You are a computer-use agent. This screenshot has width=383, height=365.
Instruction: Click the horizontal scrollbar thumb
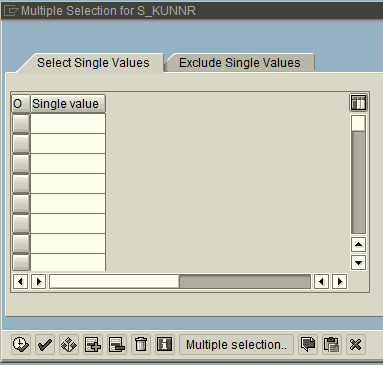pyautogui.click(x=114, y=282)
